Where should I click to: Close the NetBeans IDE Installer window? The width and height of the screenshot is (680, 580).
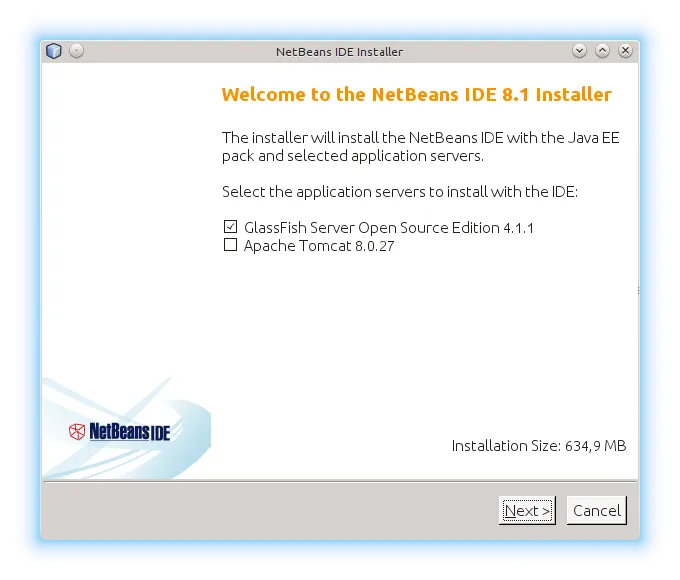click(x=625, y=51)
